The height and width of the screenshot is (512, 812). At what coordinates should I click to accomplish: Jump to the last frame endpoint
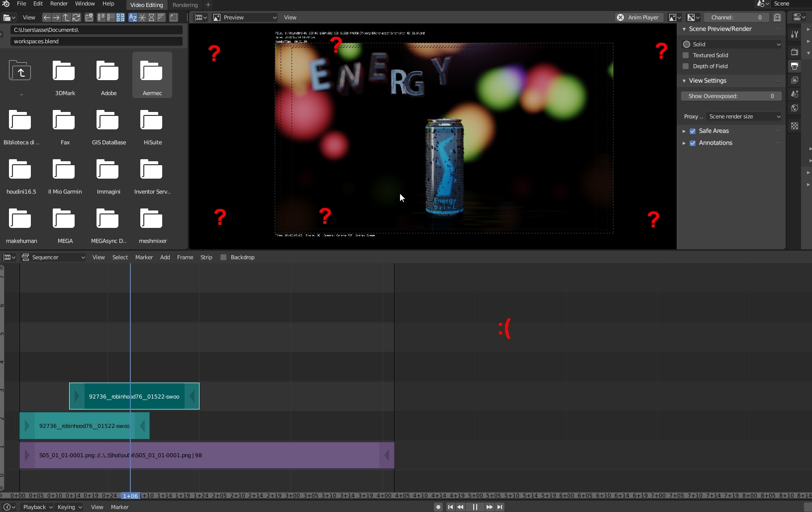[500, 507]
